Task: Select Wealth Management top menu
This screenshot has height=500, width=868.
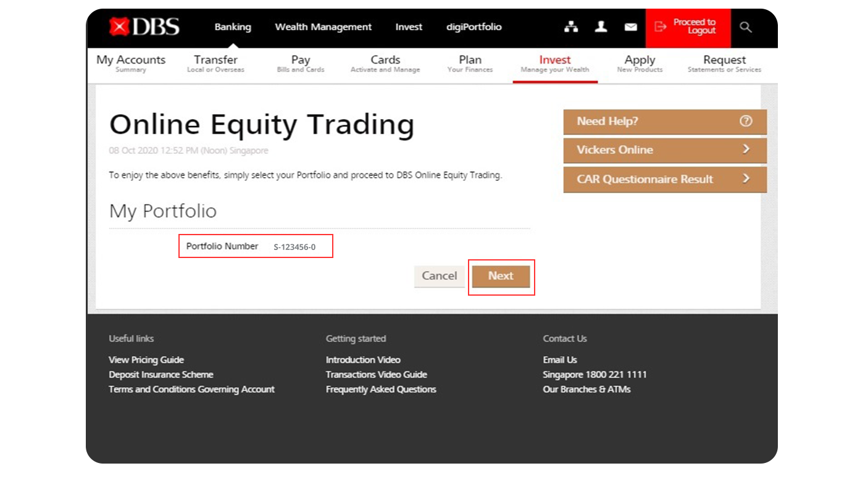Action: click(323, 27)
